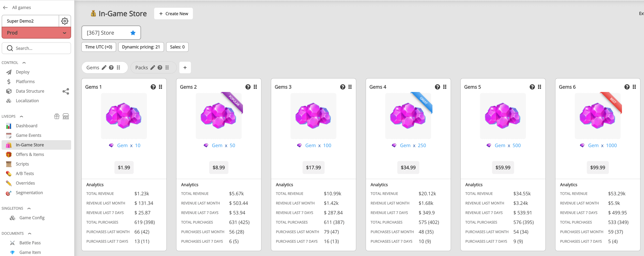
Task: Click the Create New button
Action: [173, 14]
